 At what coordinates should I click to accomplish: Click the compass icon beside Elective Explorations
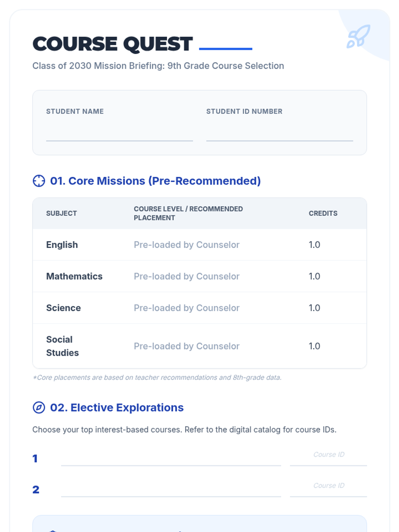tap(39, 407)
